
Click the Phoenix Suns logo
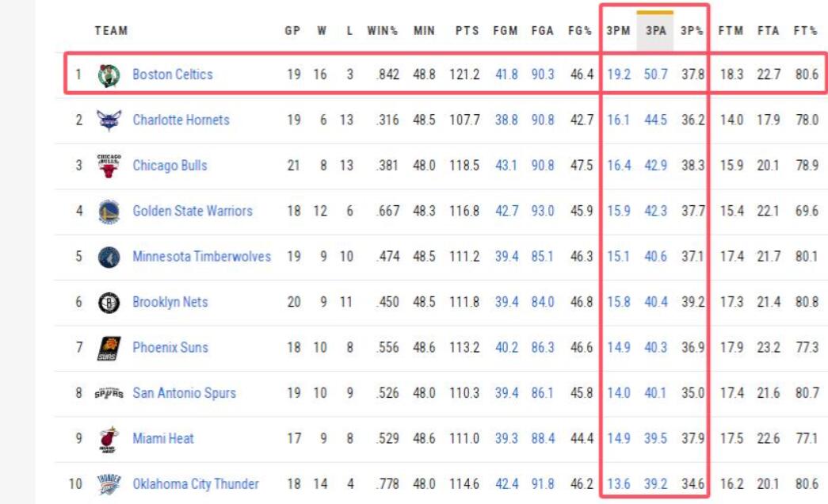109,348
